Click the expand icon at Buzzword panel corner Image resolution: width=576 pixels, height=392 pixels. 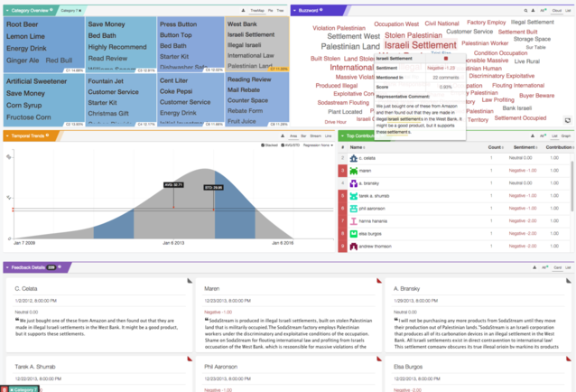tap(567, 119)
